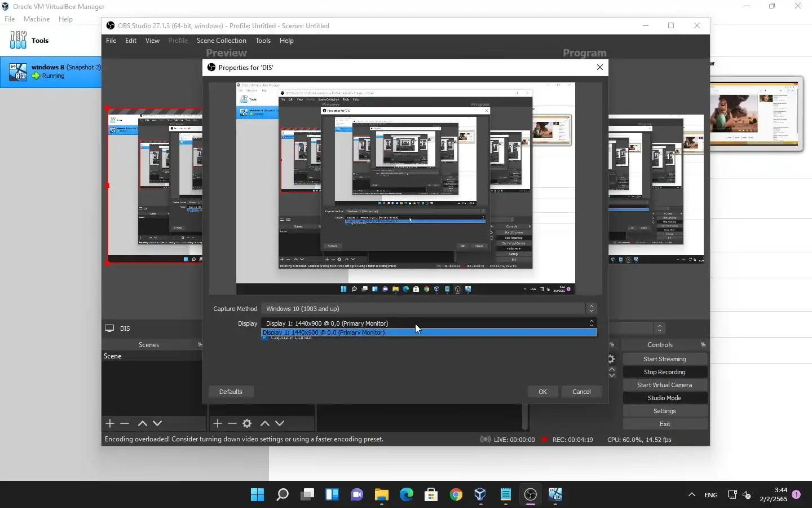The width and height of the screenshot is (812, 508).
Task: Open the Windows Start menu
Action: [x=257, y=495]
